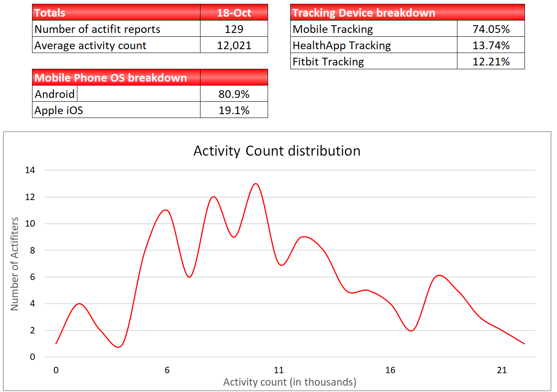The image size is (557, 392).
Task: Click the Mobile Phone OS breakdown header
Action: [116, 77]
